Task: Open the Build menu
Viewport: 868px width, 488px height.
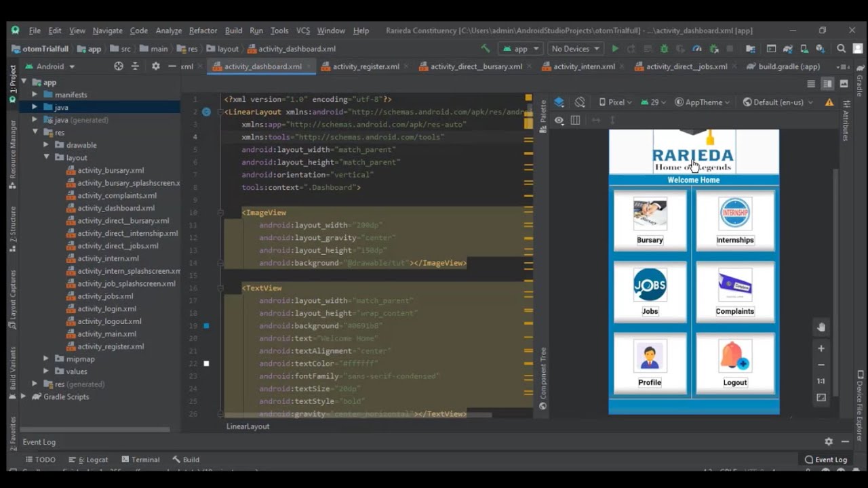Action: pos(233,30)
